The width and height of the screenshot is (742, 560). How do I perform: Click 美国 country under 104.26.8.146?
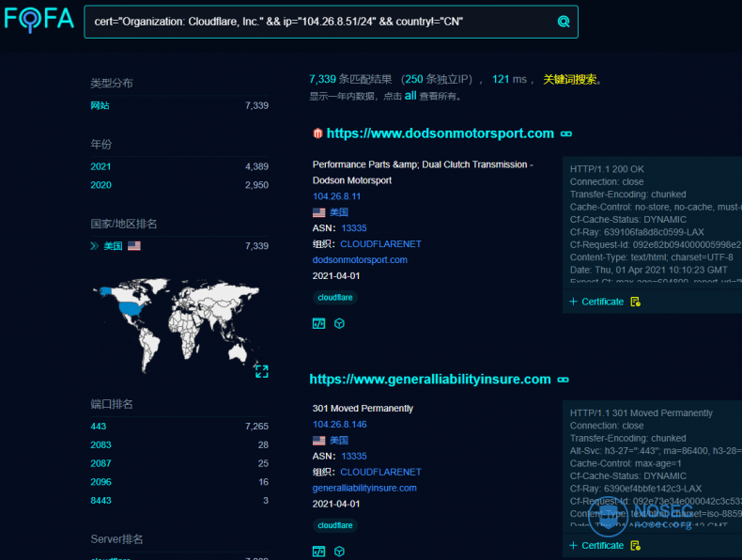[339, 441]
